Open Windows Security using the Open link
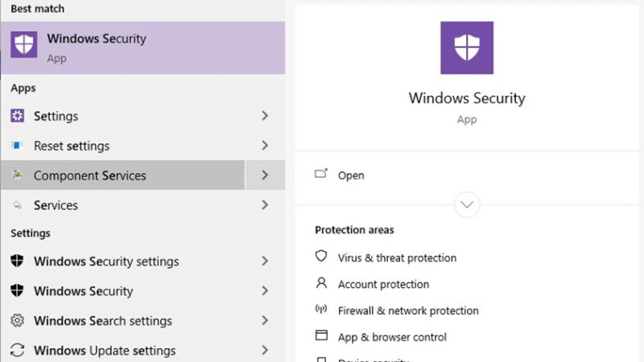Image resolution: width=644 pixels, height=362 pixels. click(351, 175)
